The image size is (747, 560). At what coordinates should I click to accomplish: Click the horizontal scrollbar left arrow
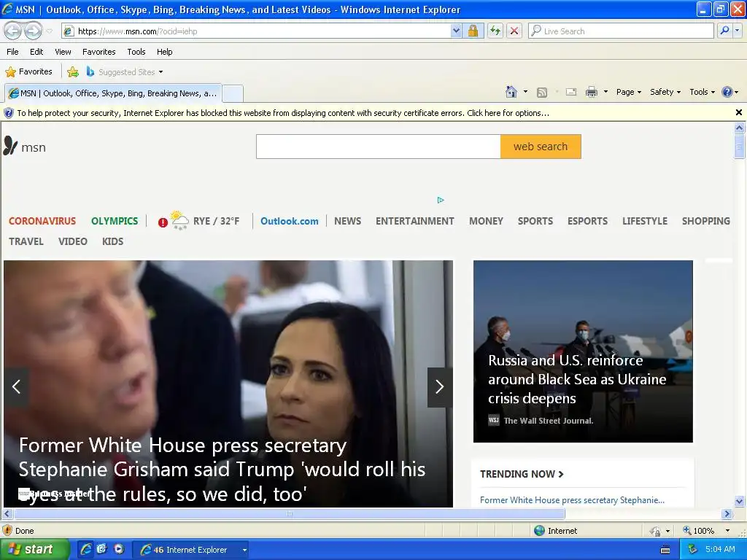7,514
